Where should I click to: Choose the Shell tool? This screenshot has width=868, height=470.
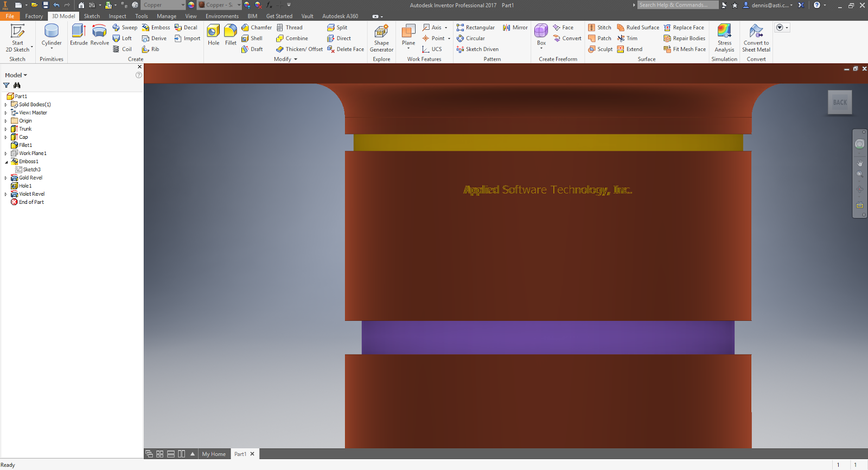click(x=252, y=38)
